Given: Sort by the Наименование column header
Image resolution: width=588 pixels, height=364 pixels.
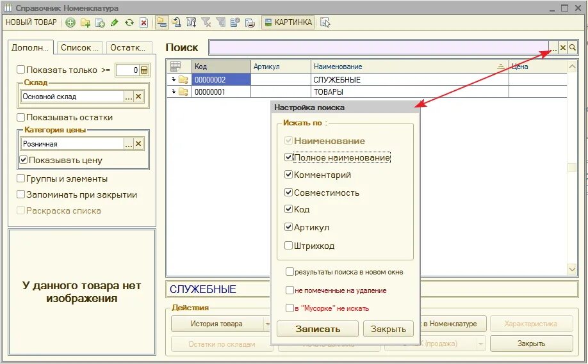Looking at the screenshot, I should [409, 67].
